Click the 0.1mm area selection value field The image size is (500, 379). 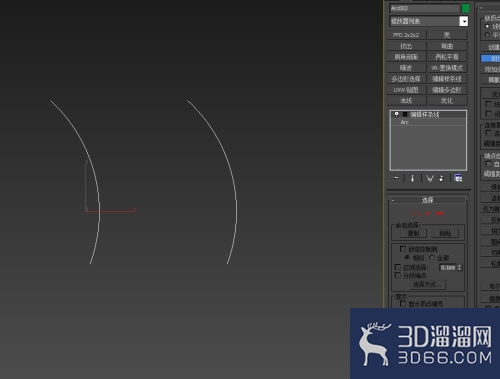pos(448,267)
